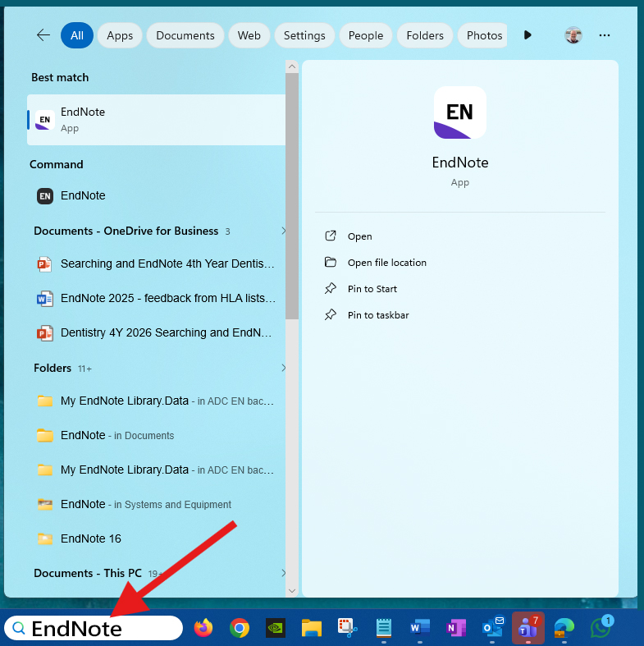Screen dimensions: 644x646
Task: Click the PowerPoint icon of Searching and EndNote file
Action: 44,263
